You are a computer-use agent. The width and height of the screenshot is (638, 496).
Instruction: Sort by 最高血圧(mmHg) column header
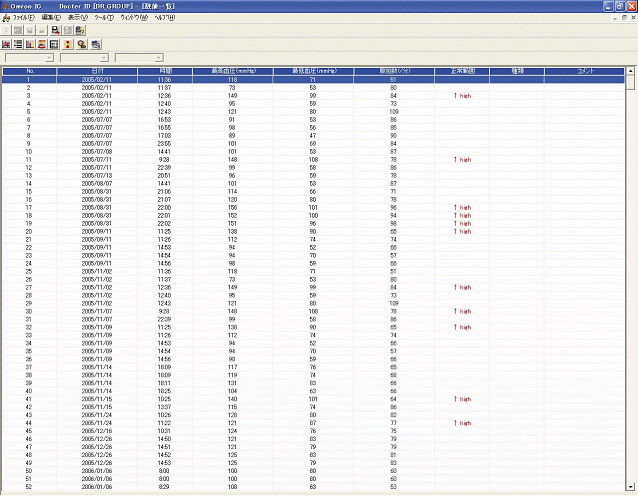click(x=233, y=71)
